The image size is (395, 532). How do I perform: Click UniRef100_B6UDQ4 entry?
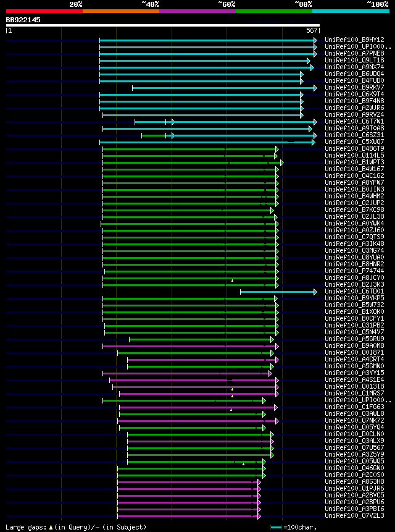tap(354, 74)
